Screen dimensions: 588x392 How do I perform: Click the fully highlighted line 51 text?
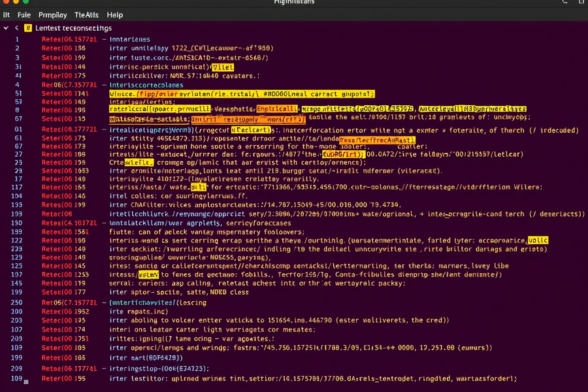[242, 94]
